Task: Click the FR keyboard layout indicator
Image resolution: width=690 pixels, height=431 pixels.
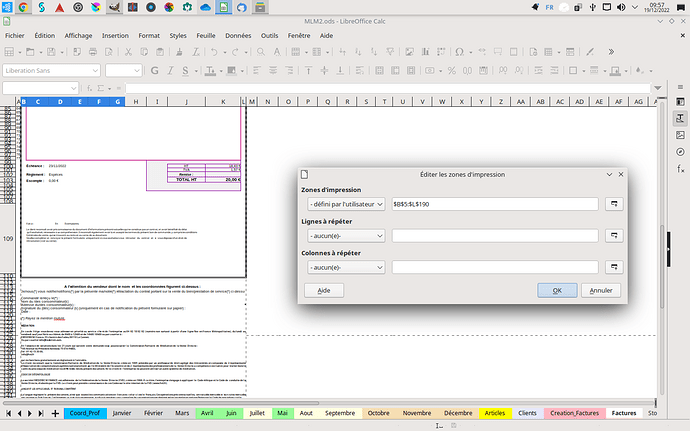Action: [x=550, y=7]
